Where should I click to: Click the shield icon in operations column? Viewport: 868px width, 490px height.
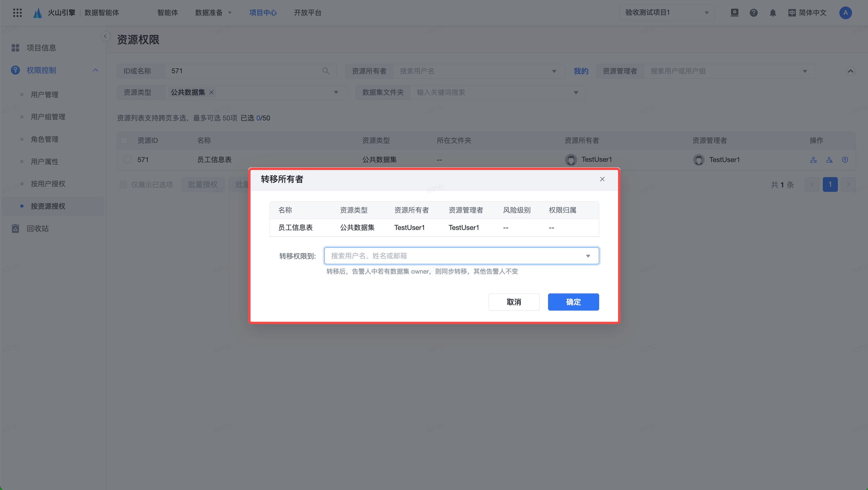(x=845, y=160)
